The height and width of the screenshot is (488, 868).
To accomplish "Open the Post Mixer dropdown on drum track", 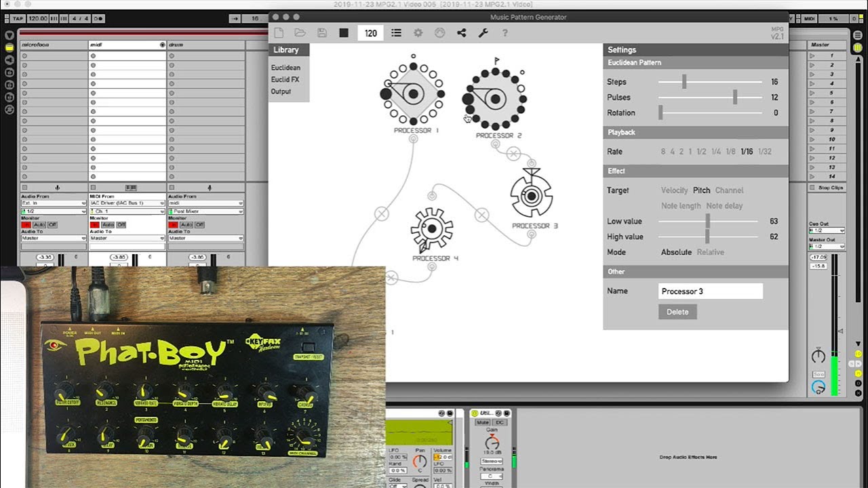I will pyautogui.click(x=206, y=211).
